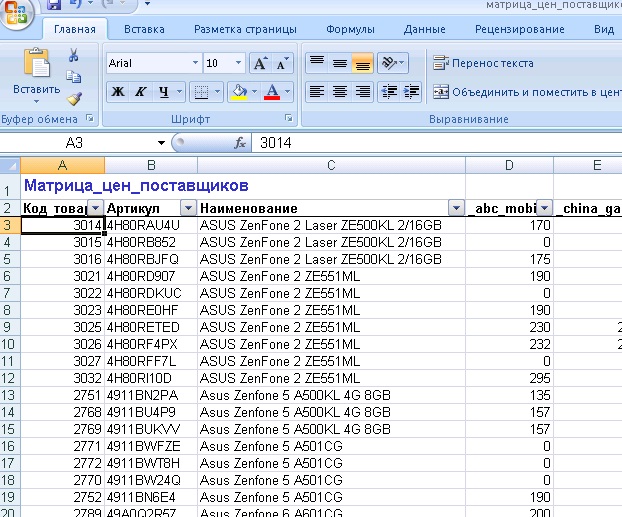622x517 pixels.
Task: Click cell with article 4H80RDKUC
Action: (x=151, y=293)
